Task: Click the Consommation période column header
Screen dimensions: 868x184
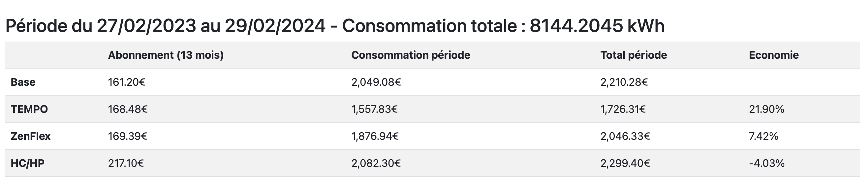Action: (x=410, y=55)
